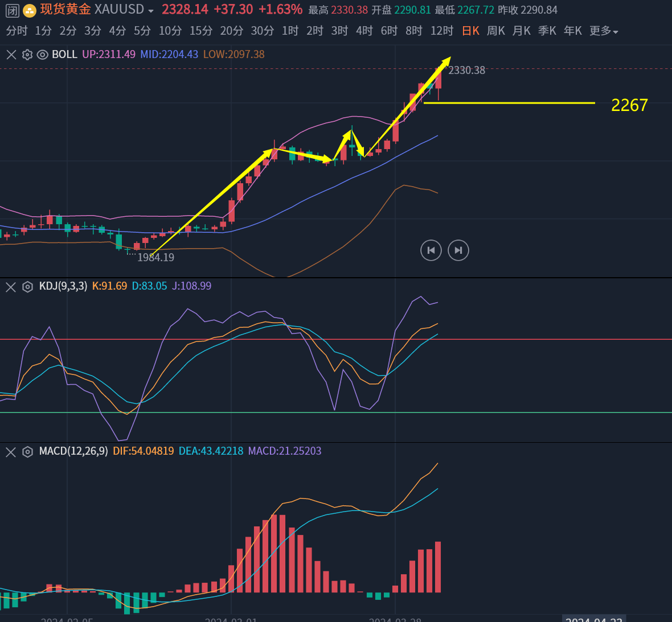Image resolution: width=672 pixels, height=622 pixels.
Task: Step chart to previous candle
Action: 431,250
